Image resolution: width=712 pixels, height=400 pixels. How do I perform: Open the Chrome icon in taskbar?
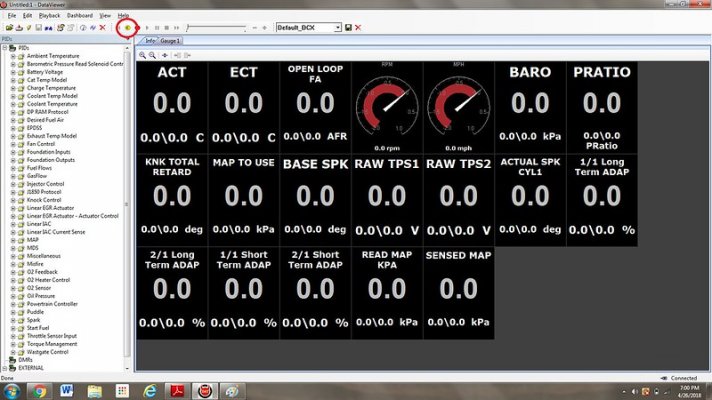point(39,391)
